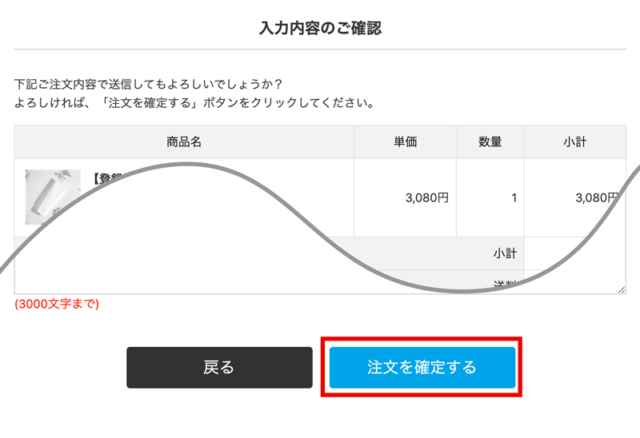Viewport: 640px width, 438px height.
Task: Open the product thumbnail image
Action: pos(53,196)
